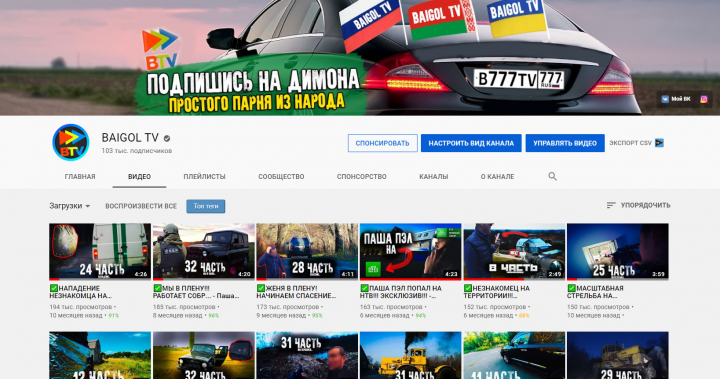
Task: Open the '28 часть' video thumbnail
Action: pos(307,251)
